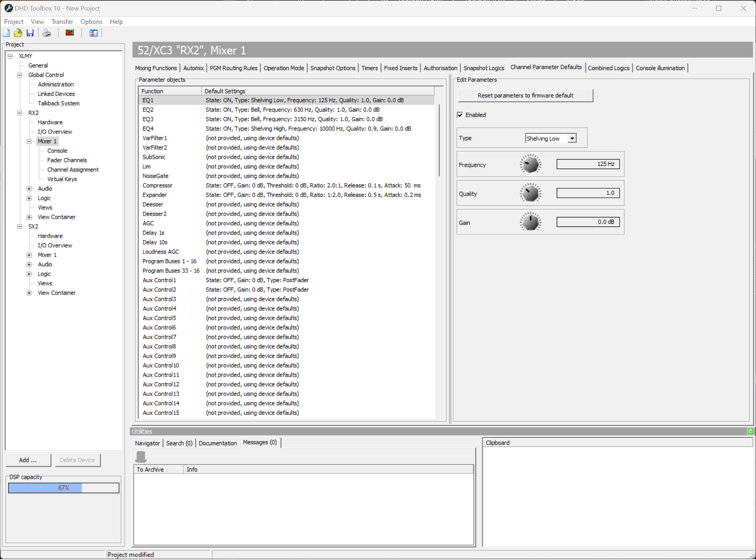756x559 pixels.
Task: Open the print dialog via printer icon
Action: pyautogui.click(x=47, y=33)
